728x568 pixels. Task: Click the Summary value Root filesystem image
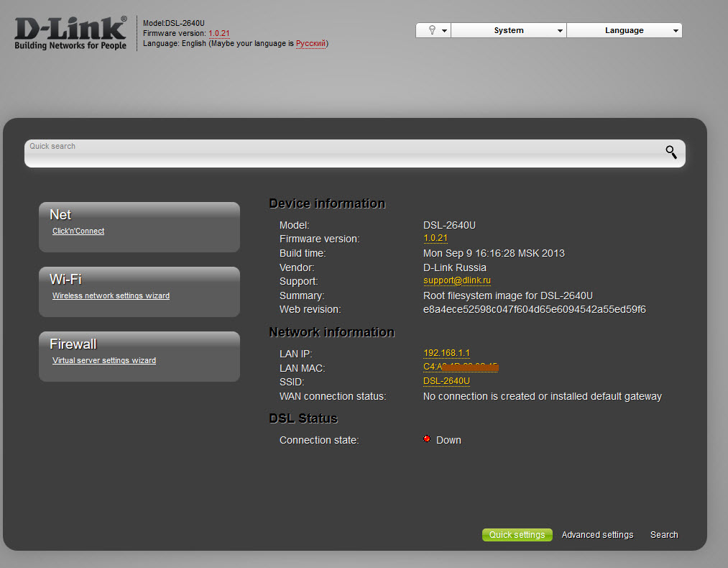click(x=508, y=296)
